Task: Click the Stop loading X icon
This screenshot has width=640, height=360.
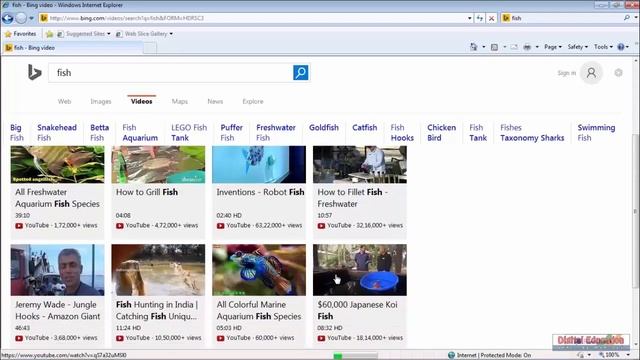Action: point(491,18)
